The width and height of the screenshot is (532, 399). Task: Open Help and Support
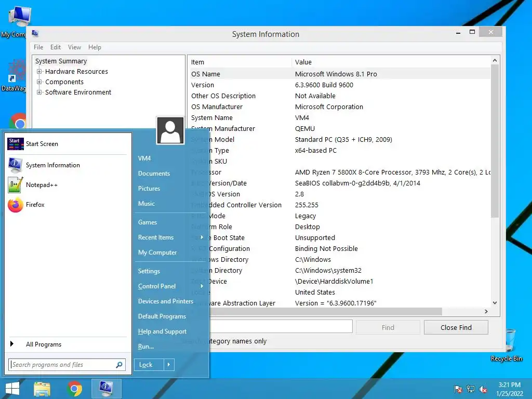coord(162,331)
